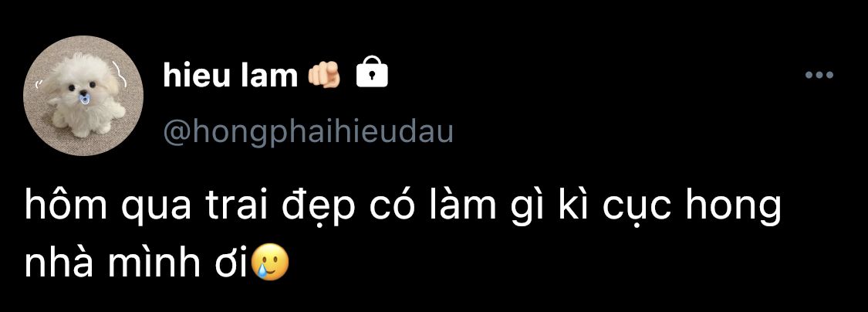Open the three-dot more options menu
This screenshot has width=868, height=312.
coord(819,76)
